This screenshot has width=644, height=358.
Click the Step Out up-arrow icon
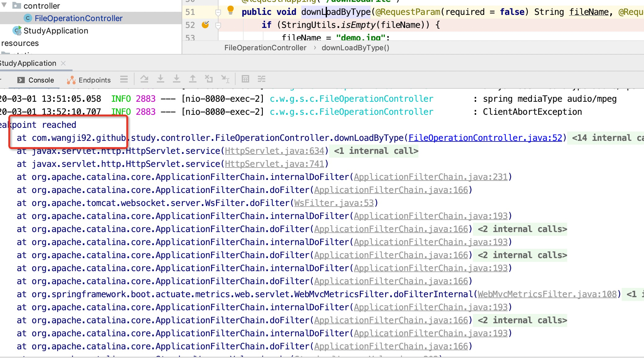(x=193, y=79)
